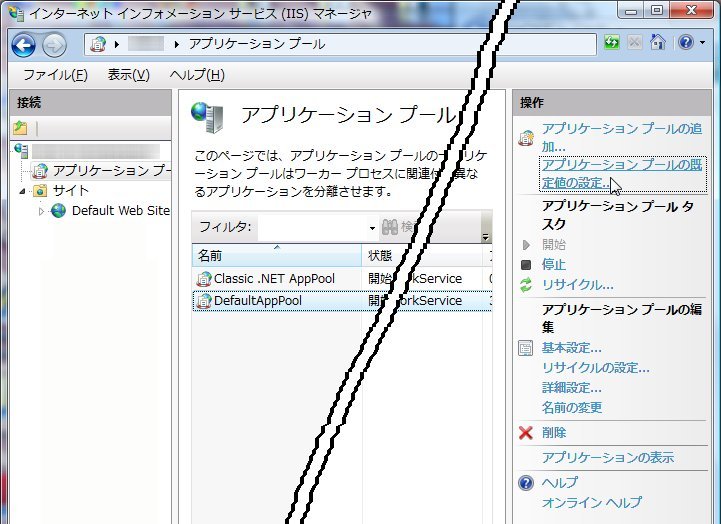Screen dimensions: 721x524
Task: Click the red Delete X icon
Action: point(526,433)
